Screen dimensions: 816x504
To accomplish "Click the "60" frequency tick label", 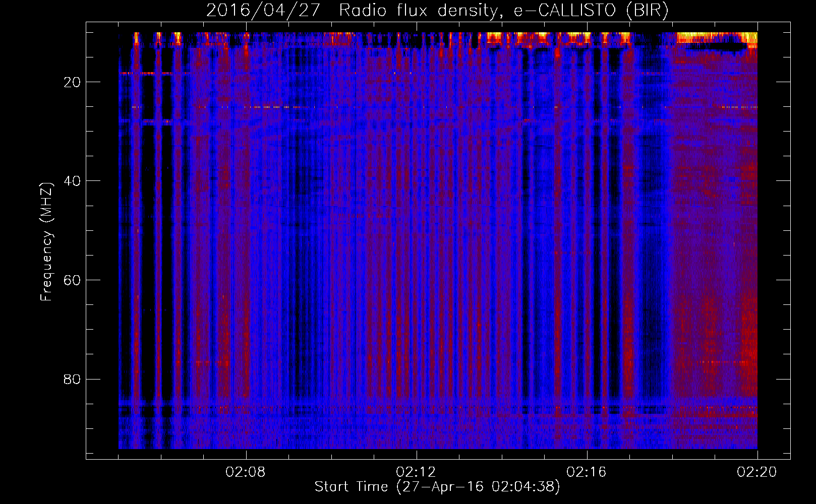I will 72,280.
